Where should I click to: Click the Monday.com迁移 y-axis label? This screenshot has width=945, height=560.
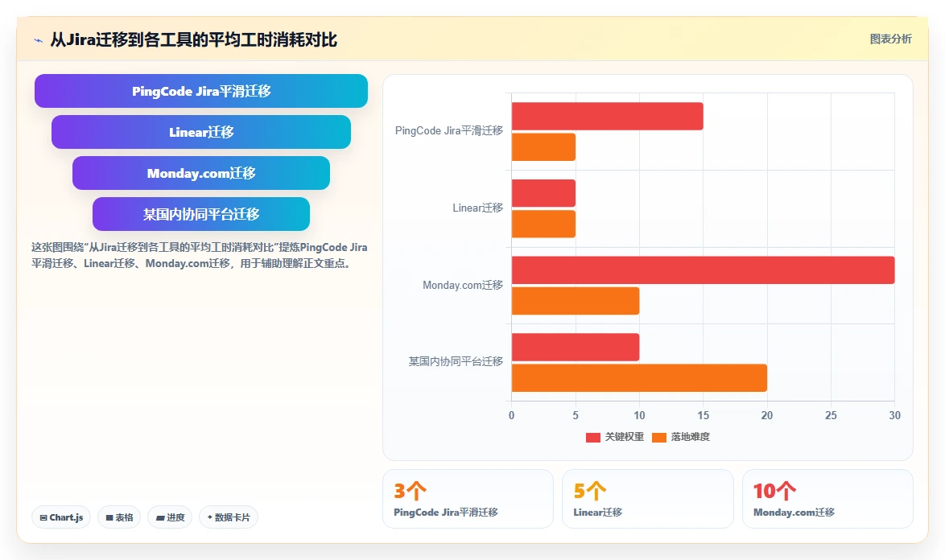[x=463, y=285]
